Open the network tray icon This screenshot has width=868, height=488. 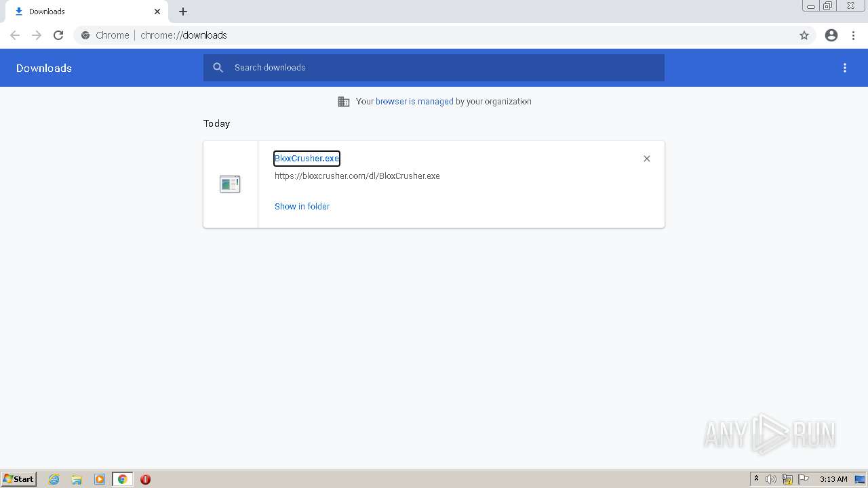coord(787,479)
